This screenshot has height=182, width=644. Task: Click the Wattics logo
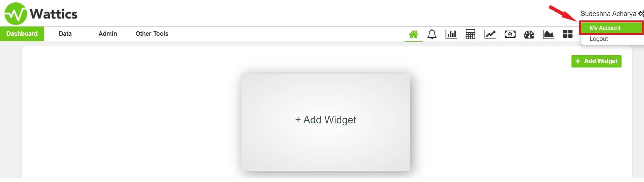[41, 14]
